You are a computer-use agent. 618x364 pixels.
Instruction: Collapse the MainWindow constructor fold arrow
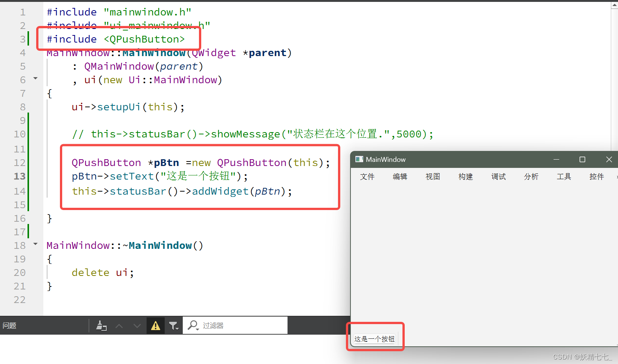(35, 78)
